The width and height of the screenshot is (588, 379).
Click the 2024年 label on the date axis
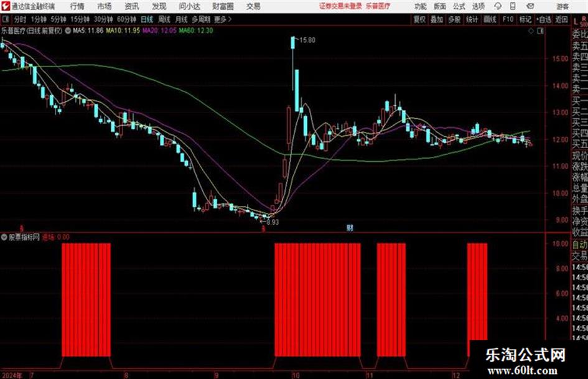[x=12, y=375]
